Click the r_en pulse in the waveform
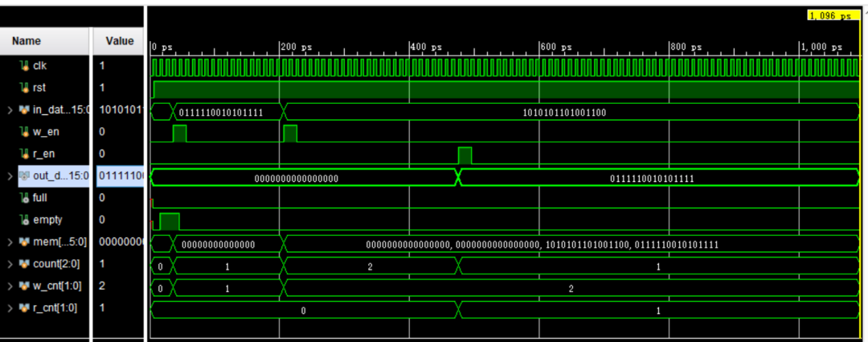868x342 pixels. (465, 155)
